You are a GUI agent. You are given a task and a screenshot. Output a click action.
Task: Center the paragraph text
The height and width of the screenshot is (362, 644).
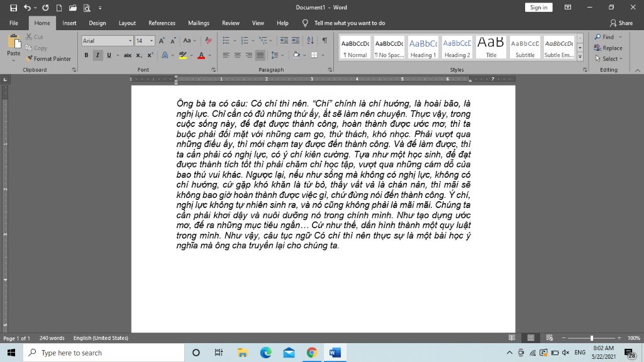237,55
